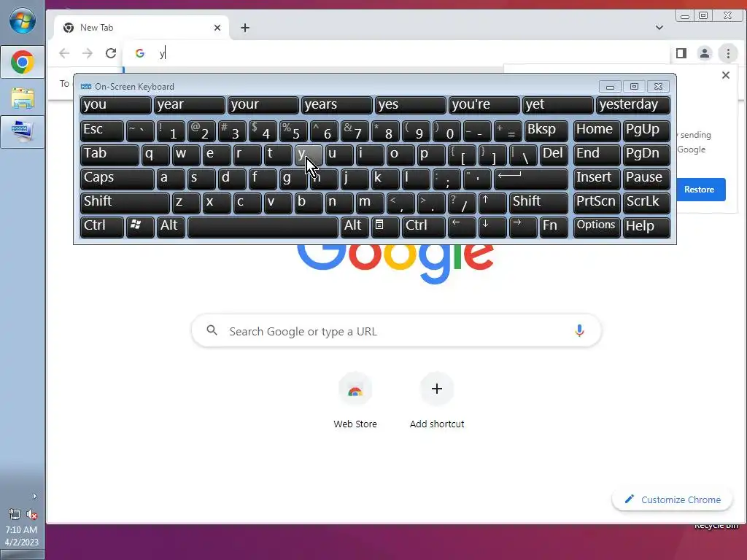Tap the number 5 key

click(293, 131)
